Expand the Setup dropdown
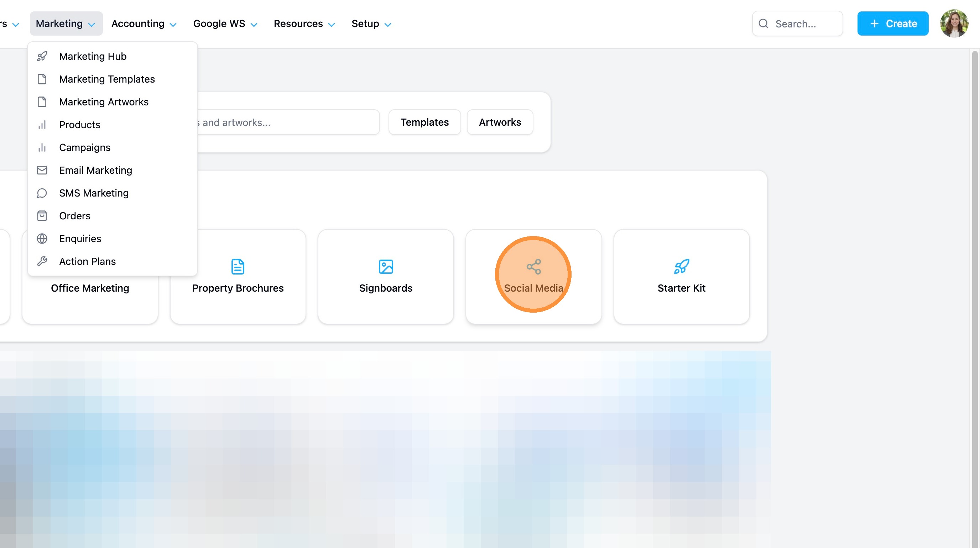Image resolution: width=980 pixels, height=548 pixels. (x=371, y=24)
